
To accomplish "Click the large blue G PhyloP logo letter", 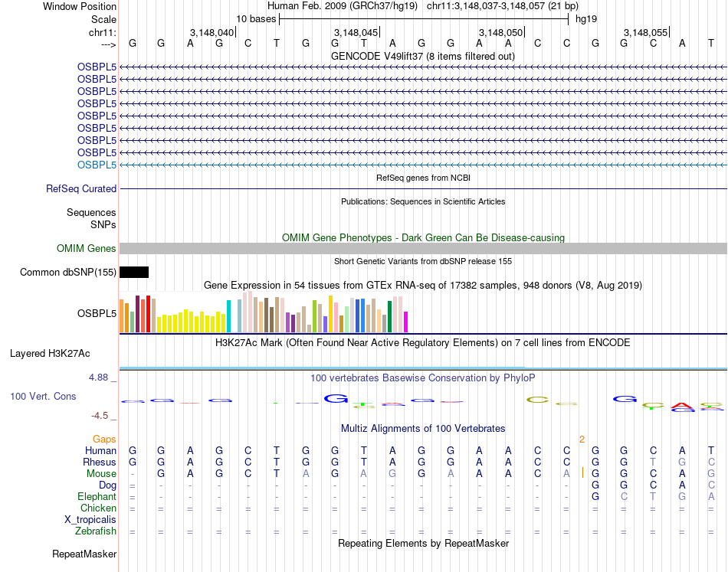I will coord(336,398).
